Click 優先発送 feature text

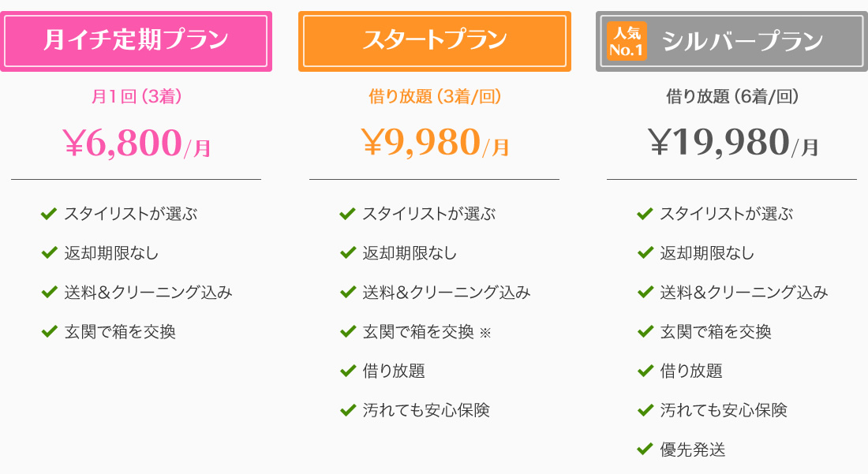point(693,449)
